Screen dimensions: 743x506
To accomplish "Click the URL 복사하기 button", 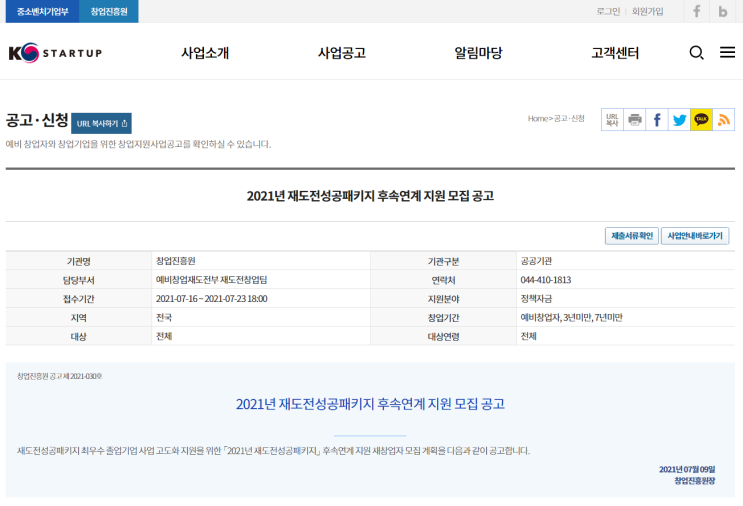I will click(x=101, y=124).
